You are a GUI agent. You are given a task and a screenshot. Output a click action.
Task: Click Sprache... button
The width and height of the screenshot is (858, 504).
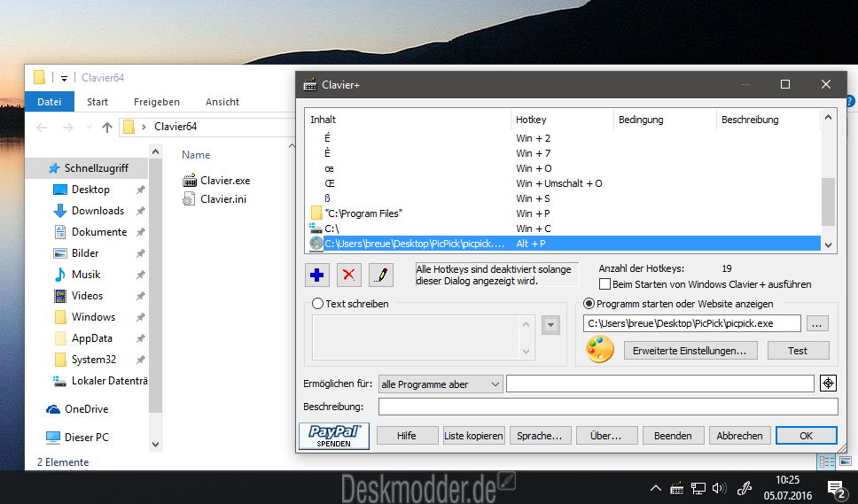540,436
